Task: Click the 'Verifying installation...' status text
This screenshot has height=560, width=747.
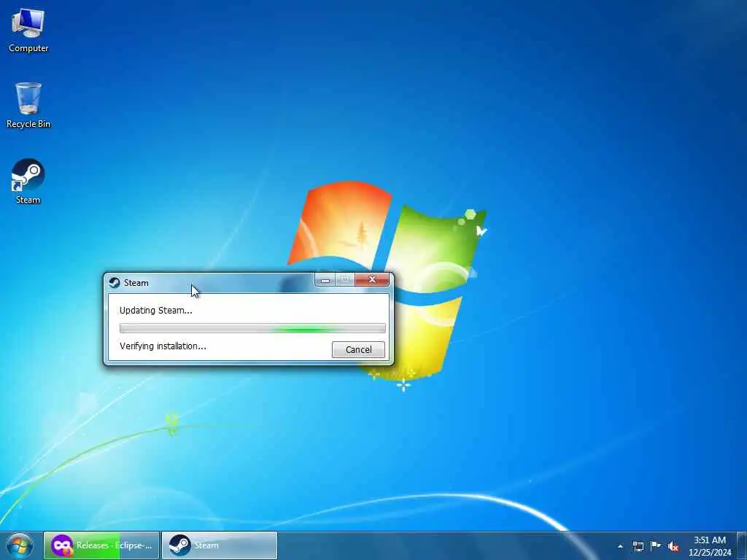Action: (x=163, y=346)
